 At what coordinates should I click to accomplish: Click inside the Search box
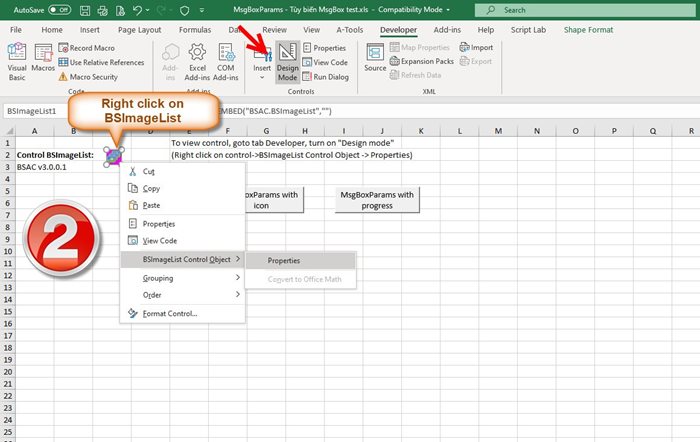pyautogui.click(x=585, y=10)
